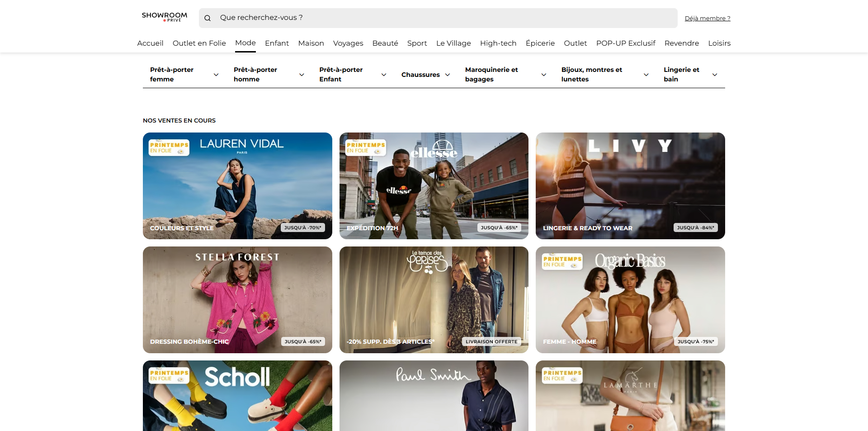Expand the Prêt-à-porter homme menu
868x431 pixels.
269,75
